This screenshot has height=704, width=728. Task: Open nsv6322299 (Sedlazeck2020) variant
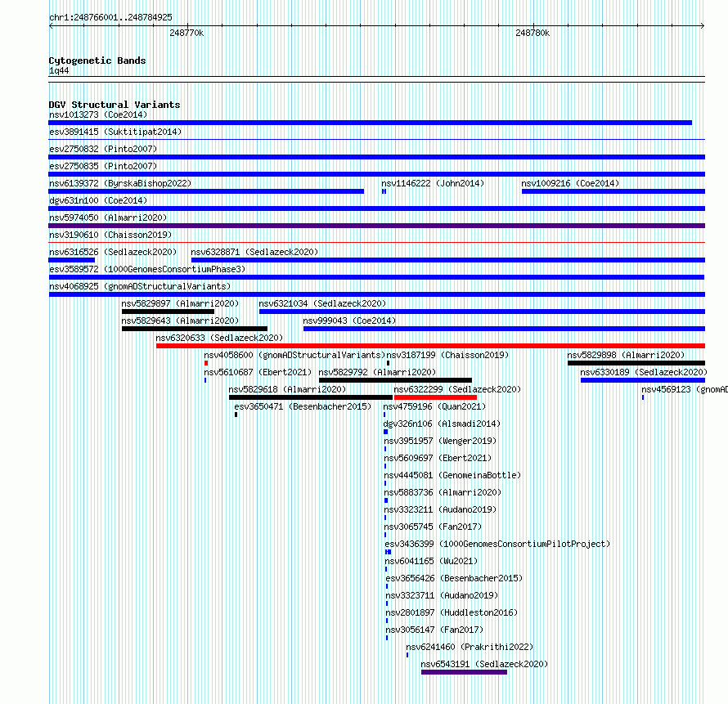coord(457,389)
